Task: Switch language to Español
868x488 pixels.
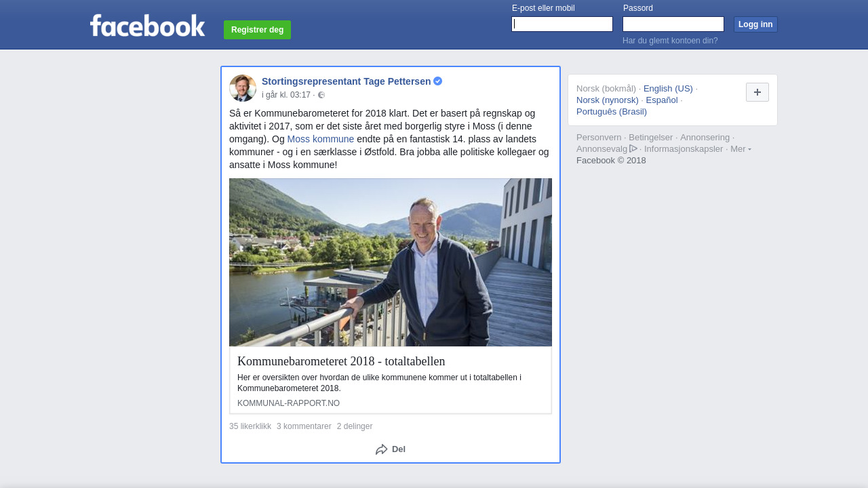Action: (x=662, y=100)
